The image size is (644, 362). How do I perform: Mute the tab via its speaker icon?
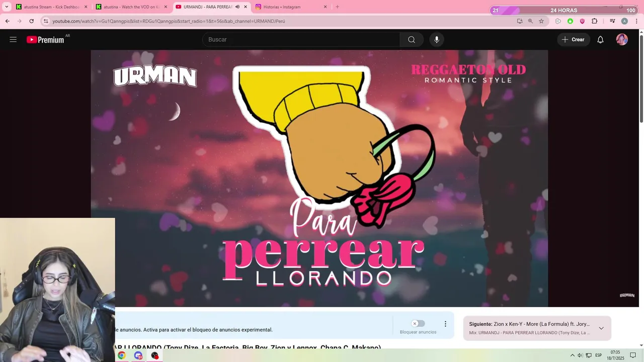237,7
